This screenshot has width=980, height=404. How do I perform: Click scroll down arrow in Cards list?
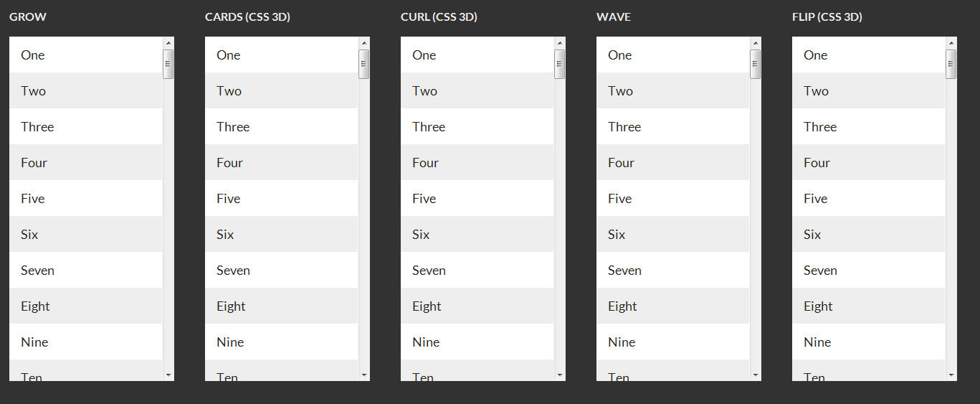[x=364, y=375]
